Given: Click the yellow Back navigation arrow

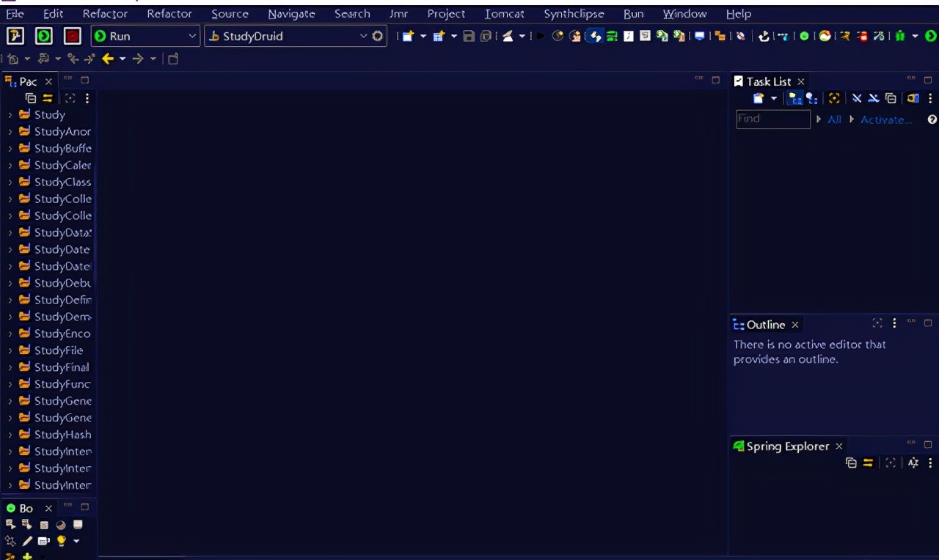Looking at the screenshot, I should pyautogui.click(x=108, y=59).
